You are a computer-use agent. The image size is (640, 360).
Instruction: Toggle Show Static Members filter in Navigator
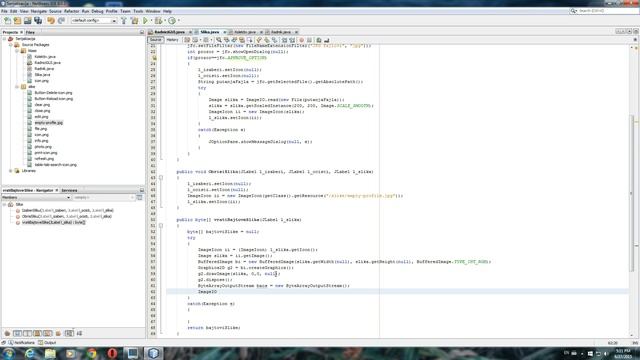click(x=27, y=333)
